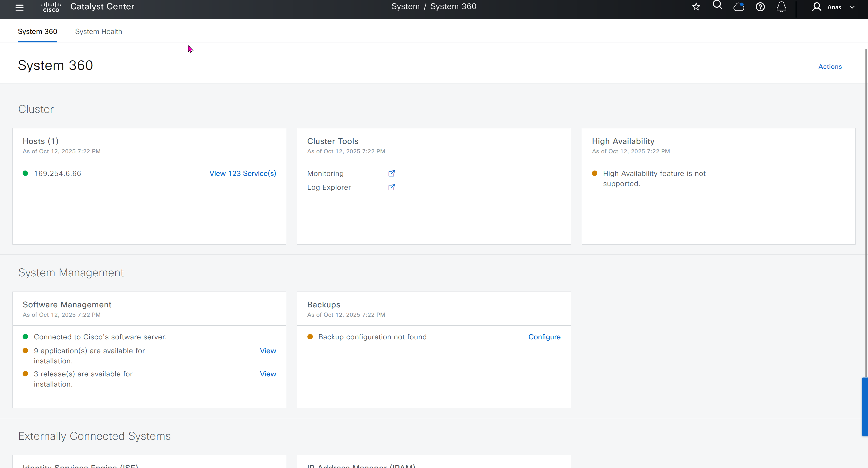Click the System breadcrumb in header
Screen dimensions: 868x468
click(x=405, y=7)
